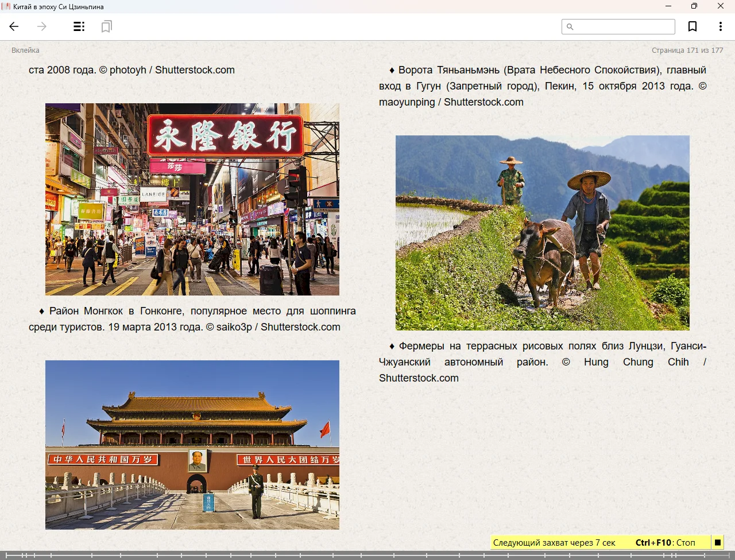Viewport: 735px width, 560px height.
Task: Open the three-dot more options menu
Action: [720, 26]
